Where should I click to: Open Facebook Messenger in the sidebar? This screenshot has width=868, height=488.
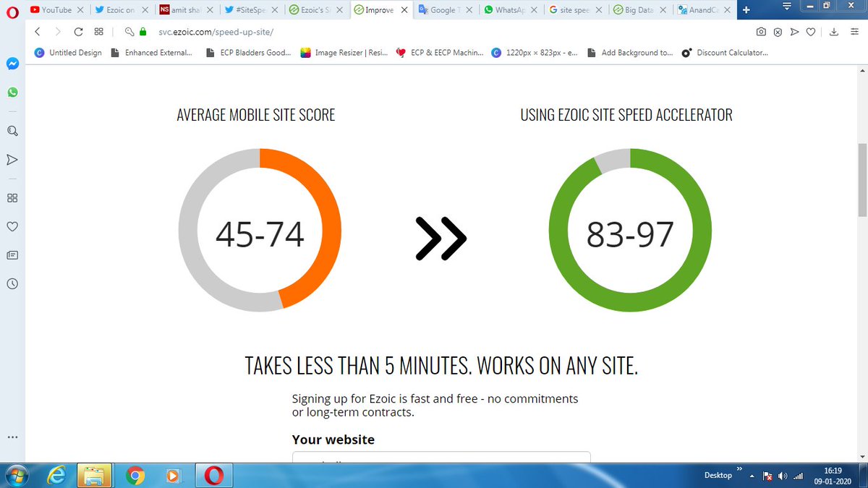(x=12, y=64)
